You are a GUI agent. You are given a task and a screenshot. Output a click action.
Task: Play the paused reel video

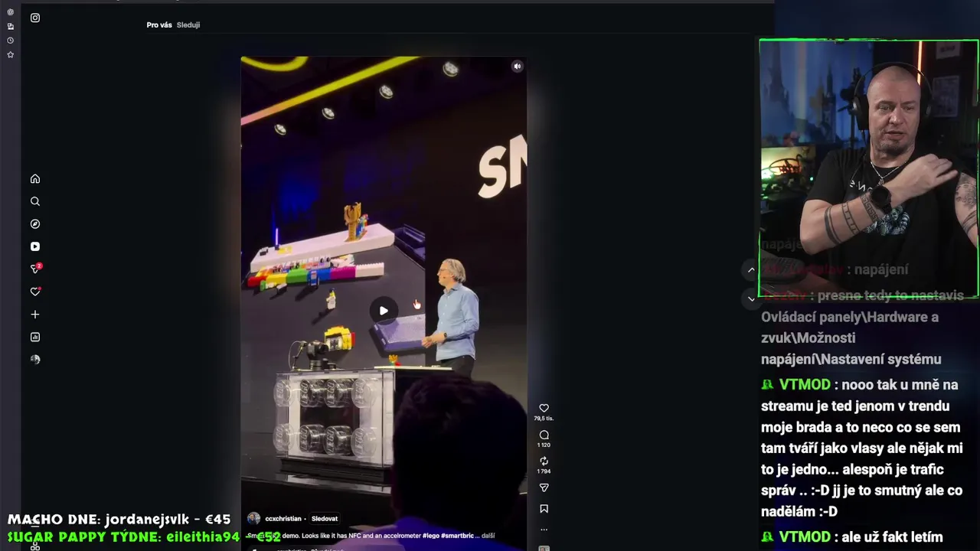(x=384, y=311)
